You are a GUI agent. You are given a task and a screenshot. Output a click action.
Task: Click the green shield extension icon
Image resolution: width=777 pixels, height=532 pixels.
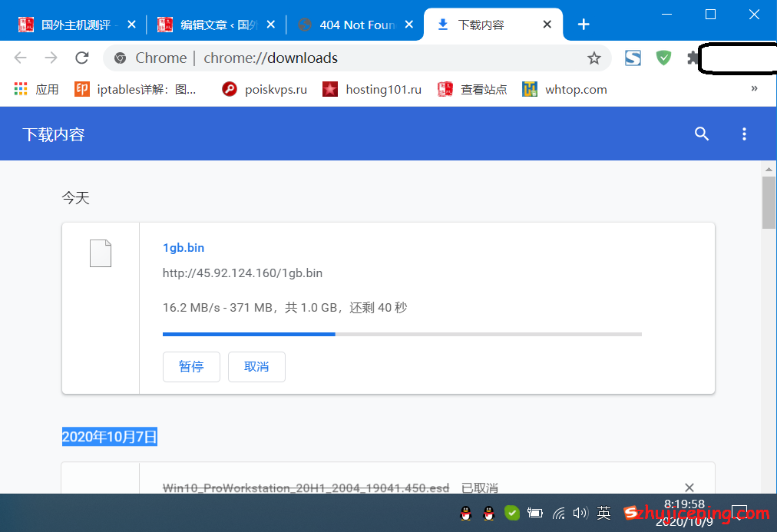[x=663, y=58]
